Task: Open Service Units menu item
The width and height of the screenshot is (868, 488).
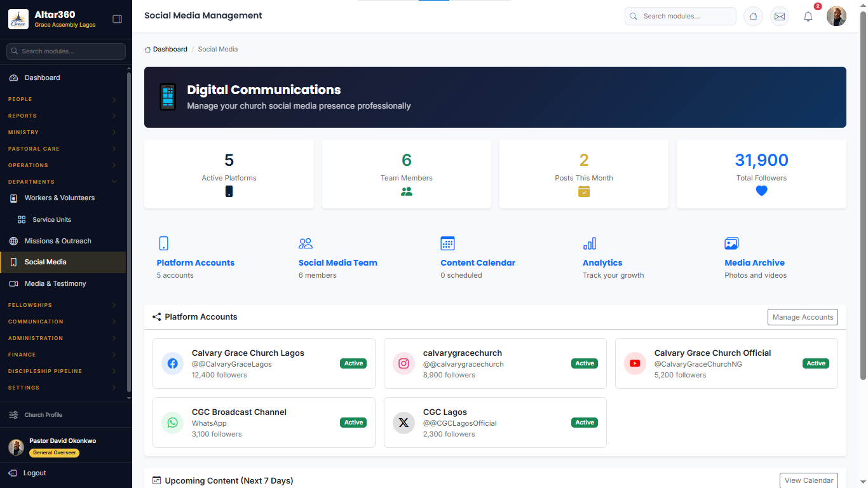Action: (x=63, y=219)
